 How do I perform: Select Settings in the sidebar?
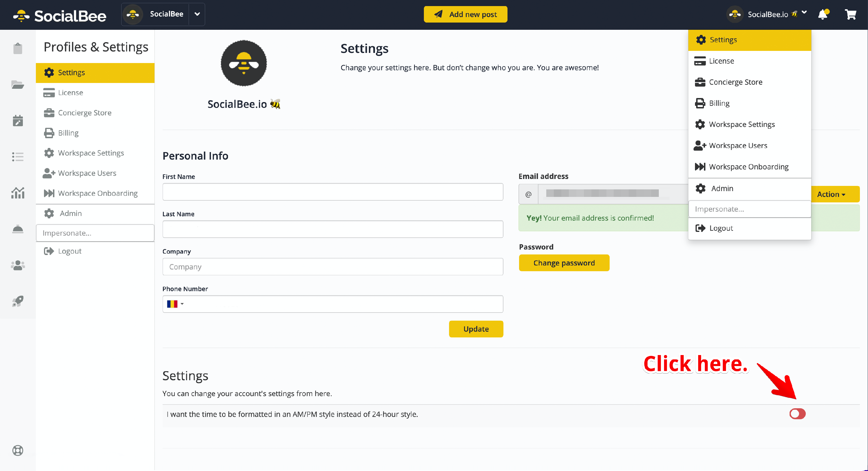(95, 73)
